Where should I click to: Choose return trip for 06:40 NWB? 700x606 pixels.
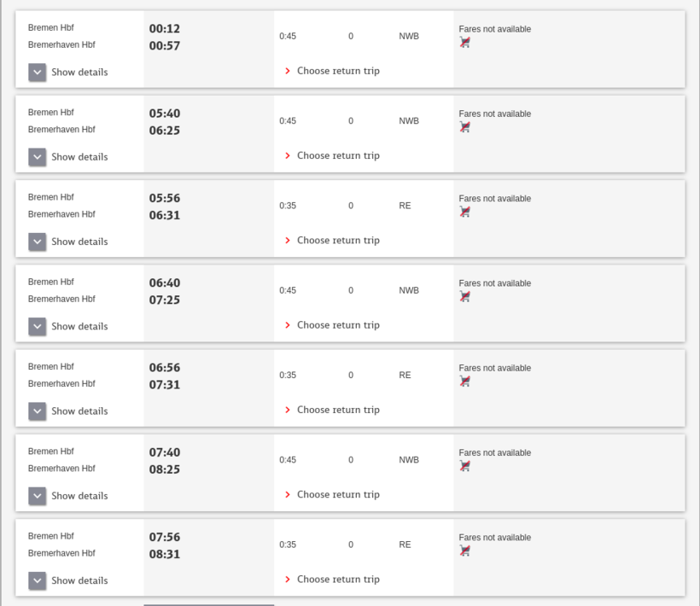click(337, 325)
